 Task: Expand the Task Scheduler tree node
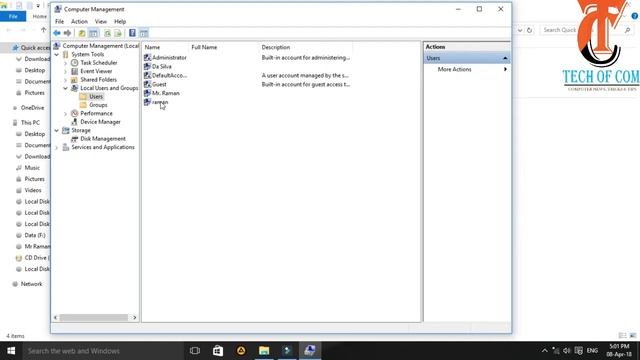pyautogui.click(x=65, y=63)
